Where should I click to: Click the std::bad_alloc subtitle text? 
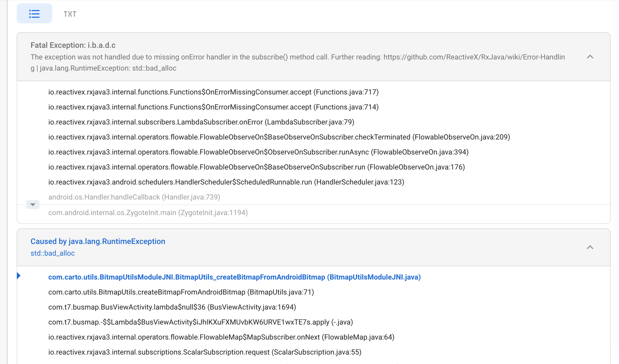[53, 253]
